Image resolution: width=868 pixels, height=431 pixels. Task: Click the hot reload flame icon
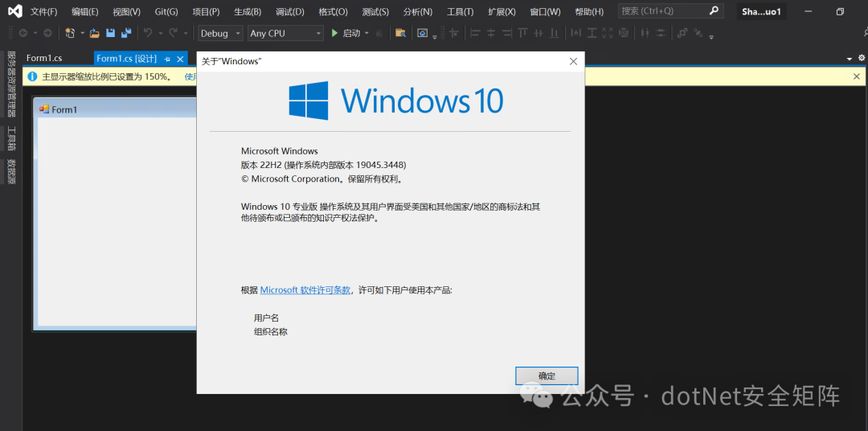(x=379, y=34)
